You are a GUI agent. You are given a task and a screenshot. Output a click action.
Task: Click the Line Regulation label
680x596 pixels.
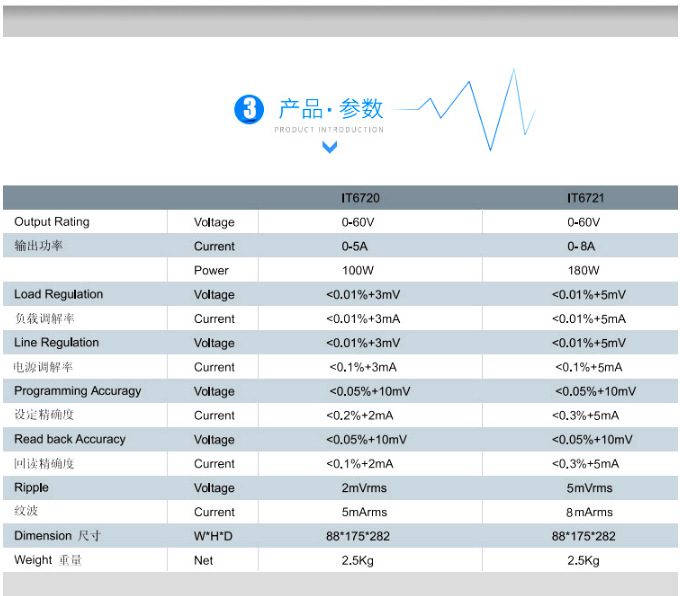[56, 342]
